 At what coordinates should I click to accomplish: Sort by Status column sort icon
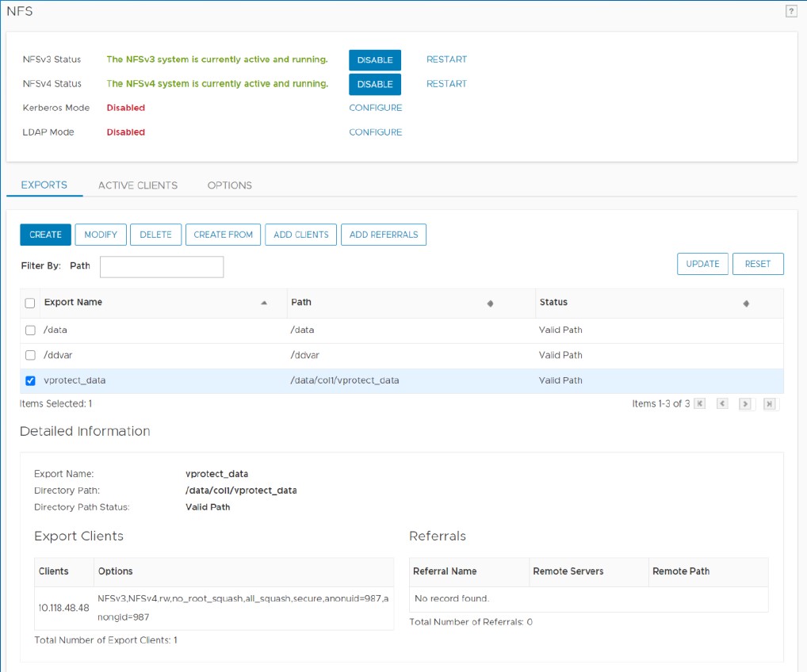(x=746, y=304)
